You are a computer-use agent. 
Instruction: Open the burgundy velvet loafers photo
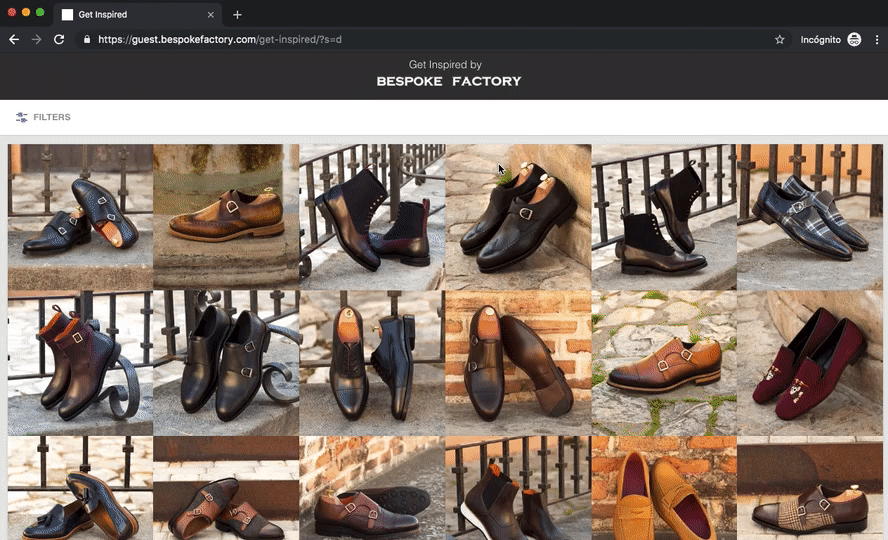[x=810, y=362]
